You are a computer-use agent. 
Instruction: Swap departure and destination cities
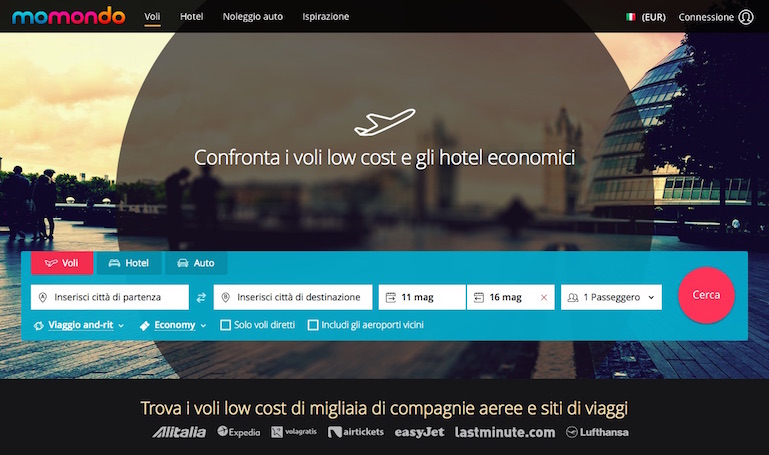201,298
